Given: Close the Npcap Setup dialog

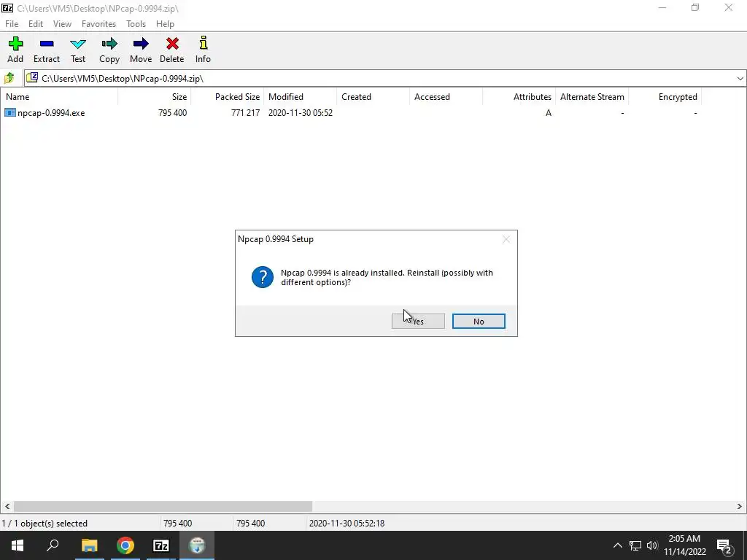Looking at the screenshot, I should pyautogui.click(x=506, y=239).
